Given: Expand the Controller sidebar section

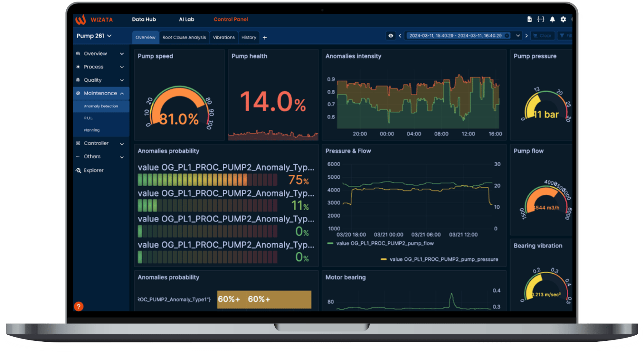Looking at the screenshot, I should 122,144.
